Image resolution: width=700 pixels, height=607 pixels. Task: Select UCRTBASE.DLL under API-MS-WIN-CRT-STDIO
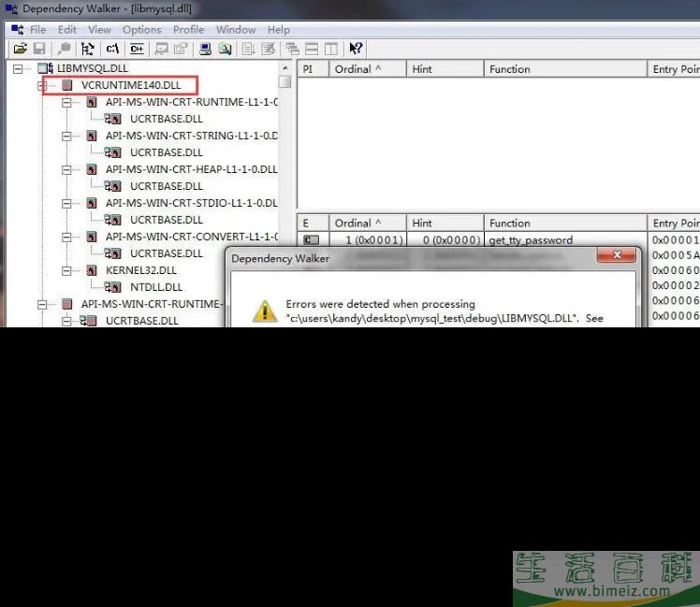tap(166, 220)
